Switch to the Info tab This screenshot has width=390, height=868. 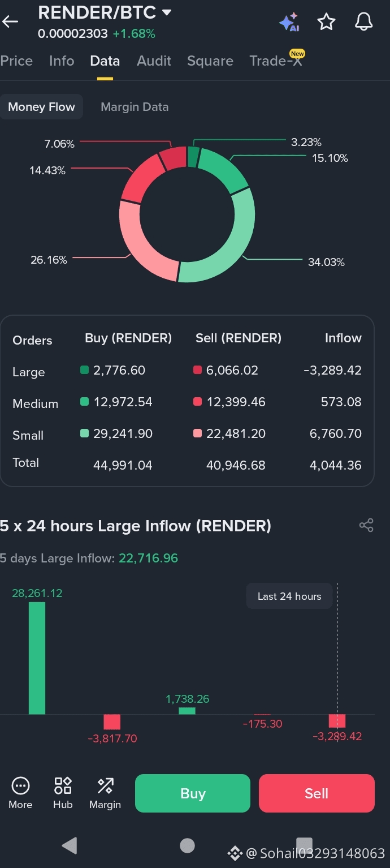pyautogui.click(x=62, y=61)
